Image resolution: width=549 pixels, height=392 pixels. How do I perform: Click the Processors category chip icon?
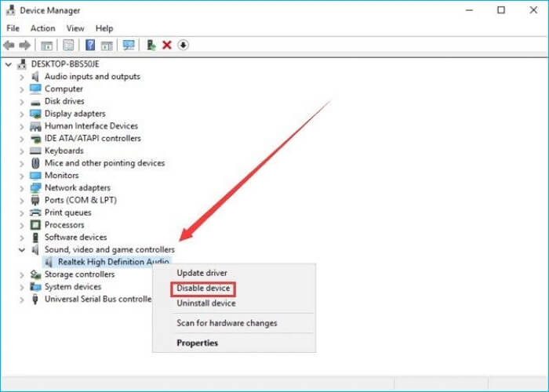pos(35,225)
